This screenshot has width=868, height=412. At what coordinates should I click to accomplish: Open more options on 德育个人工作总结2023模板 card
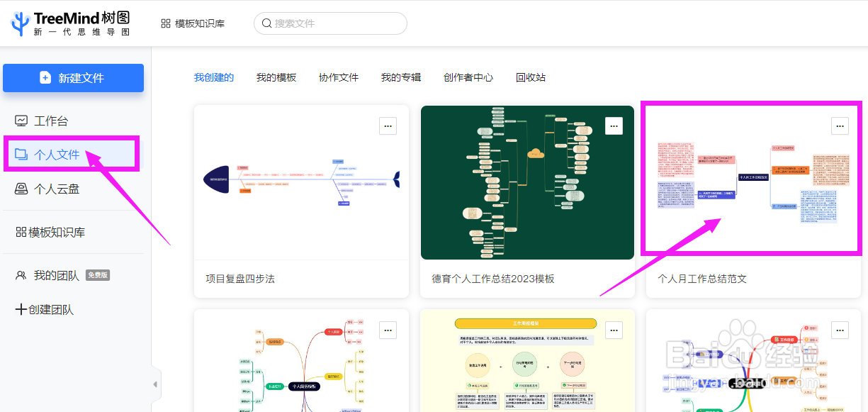click(x=614, y=126)
